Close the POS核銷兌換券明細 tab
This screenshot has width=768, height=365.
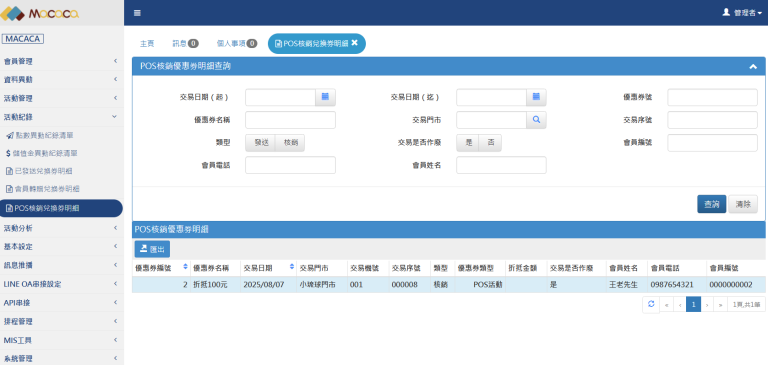point(355,43)
